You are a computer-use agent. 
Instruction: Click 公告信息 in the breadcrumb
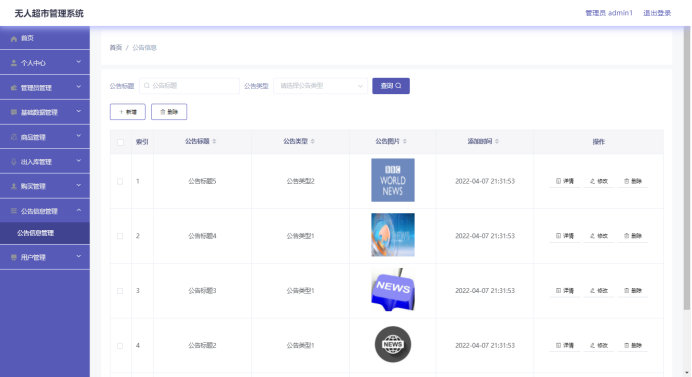(x=144, y=48)
